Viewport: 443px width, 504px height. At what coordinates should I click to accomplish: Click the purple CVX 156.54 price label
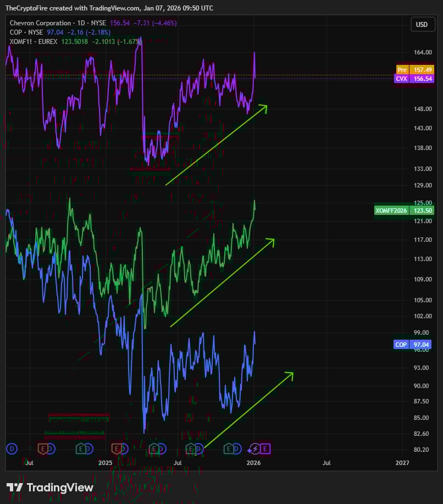click(414, 79)
